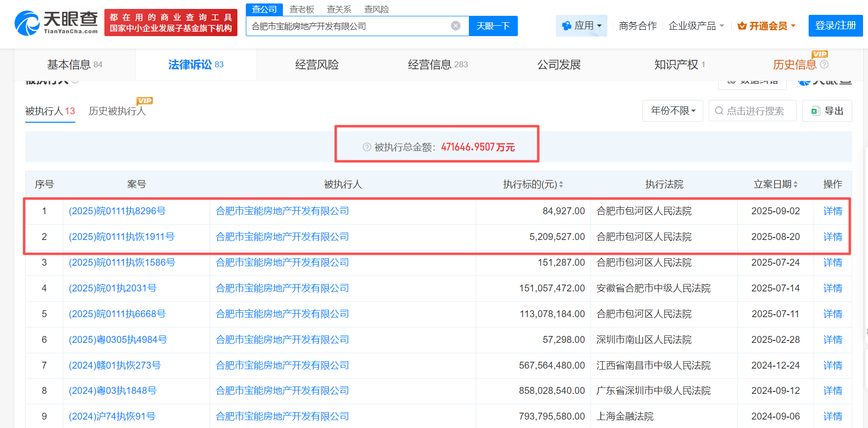
Task: Sort by 立案日期 column arrows
Action: pos(795,185)
